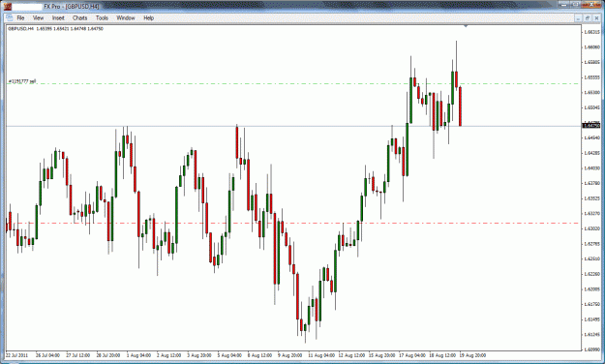The width and height of the screenshot is (605, 364).
Task: Open the View menu
Action: click(x=38, y=17)
